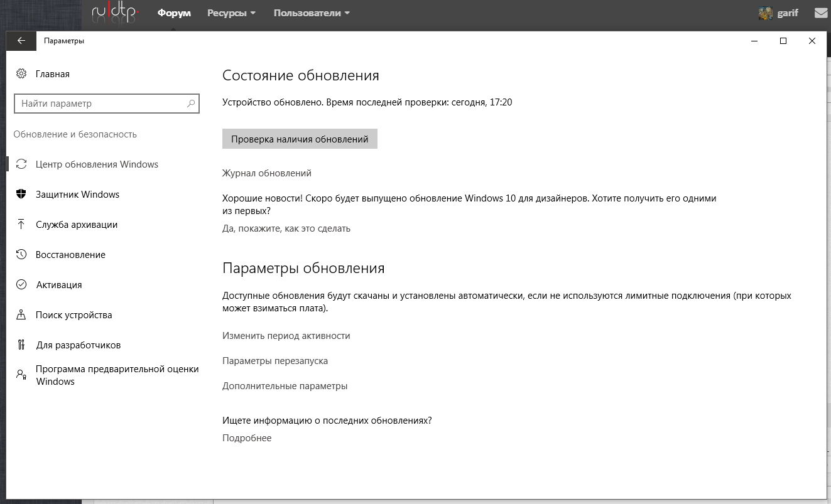The width and height of the screenshot is (831, 504).
Task: Click Да, покажите, как это сделать
Action: point(286,228)
